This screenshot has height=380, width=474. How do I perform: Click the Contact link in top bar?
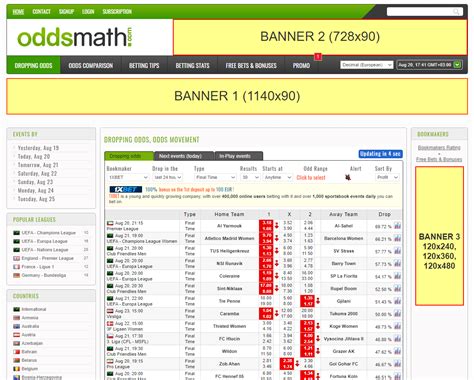[41, 12]
